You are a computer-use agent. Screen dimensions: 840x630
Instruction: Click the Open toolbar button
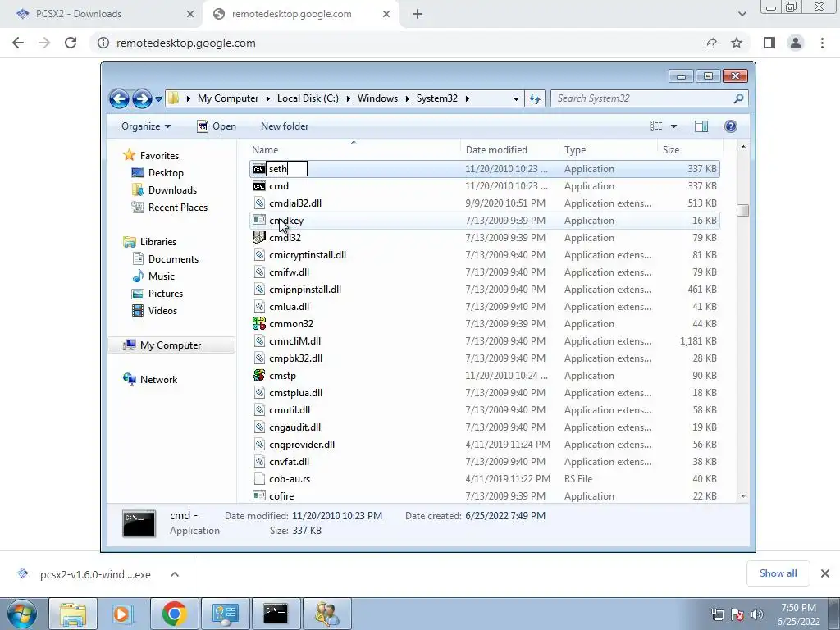[x=217, y=126]
